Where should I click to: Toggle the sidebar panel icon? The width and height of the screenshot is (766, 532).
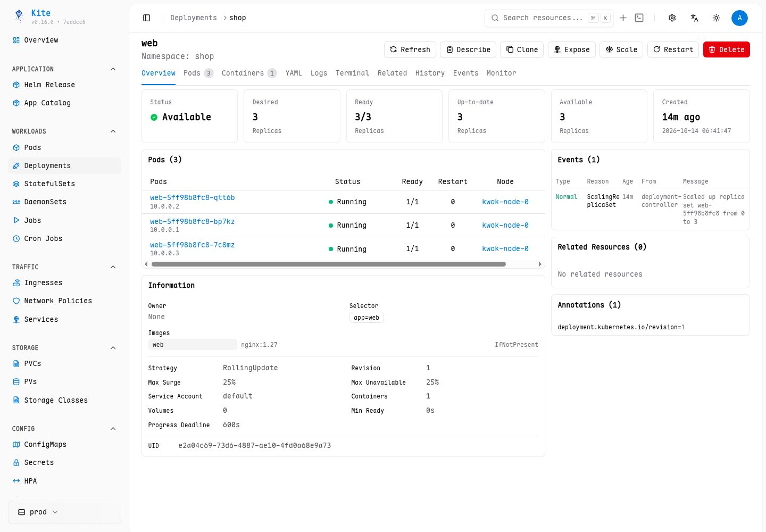(147, 18)
